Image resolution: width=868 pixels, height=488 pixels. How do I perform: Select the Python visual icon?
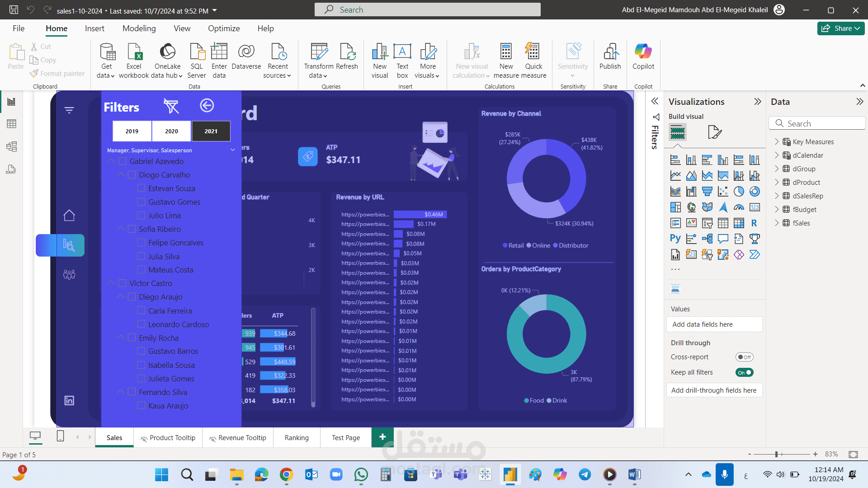[675, 239]
